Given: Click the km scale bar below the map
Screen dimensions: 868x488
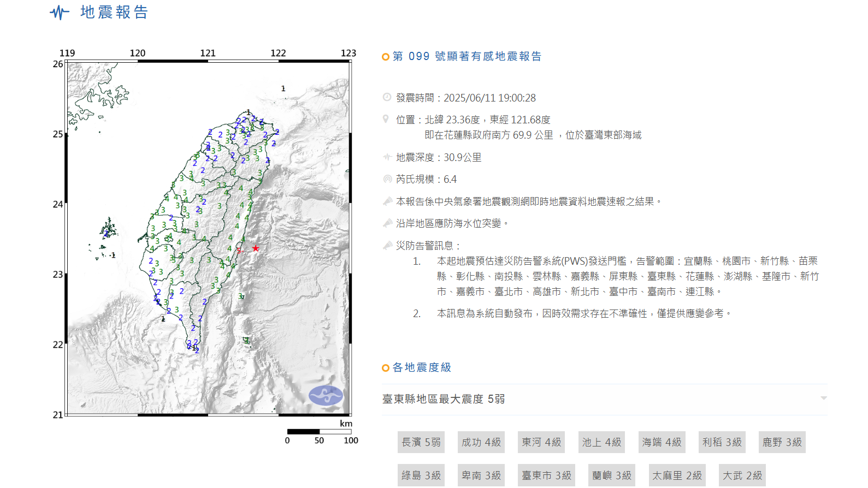Looking at the screenshot, I should click(x=319, y=432).
